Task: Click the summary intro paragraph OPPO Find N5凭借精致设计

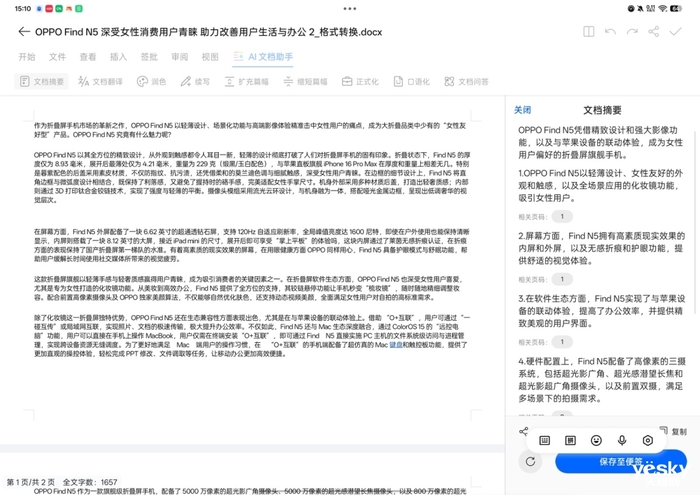Action: (x=598, y=142)
